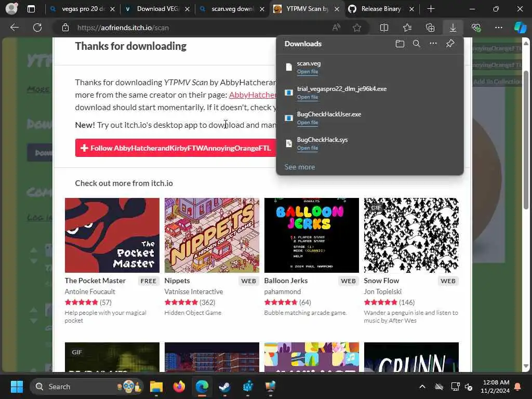Select scan.veg file name in Downloads
This screenshot has width=532, height=399.
point(309,63)
